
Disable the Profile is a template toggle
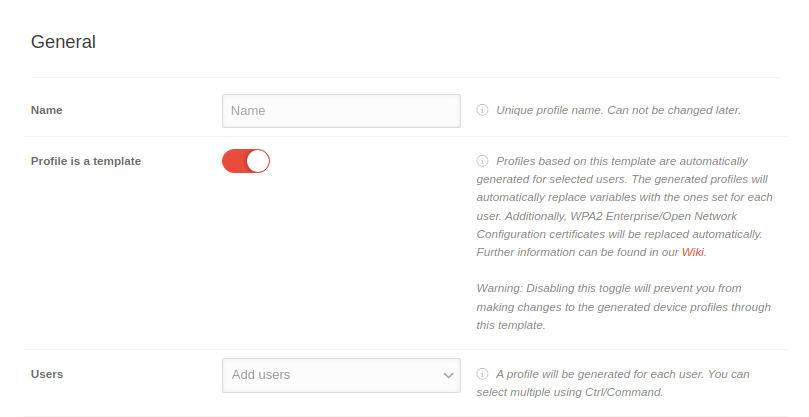246,161
